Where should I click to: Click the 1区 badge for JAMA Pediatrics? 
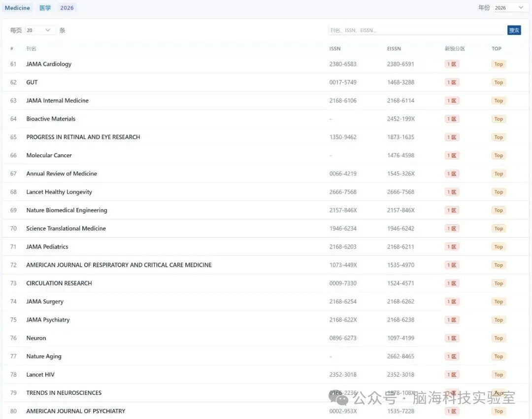[452, 247]
